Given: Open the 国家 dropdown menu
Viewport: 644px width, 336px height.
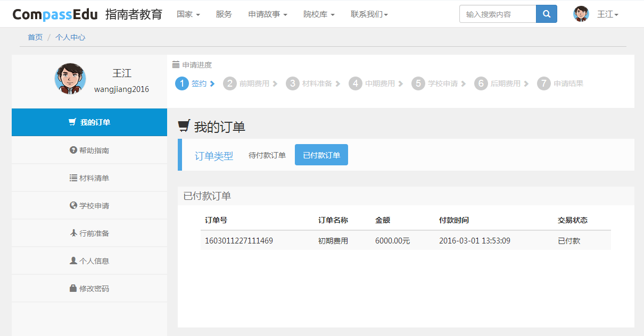Looking at the screenshot, I should [188, 14].
